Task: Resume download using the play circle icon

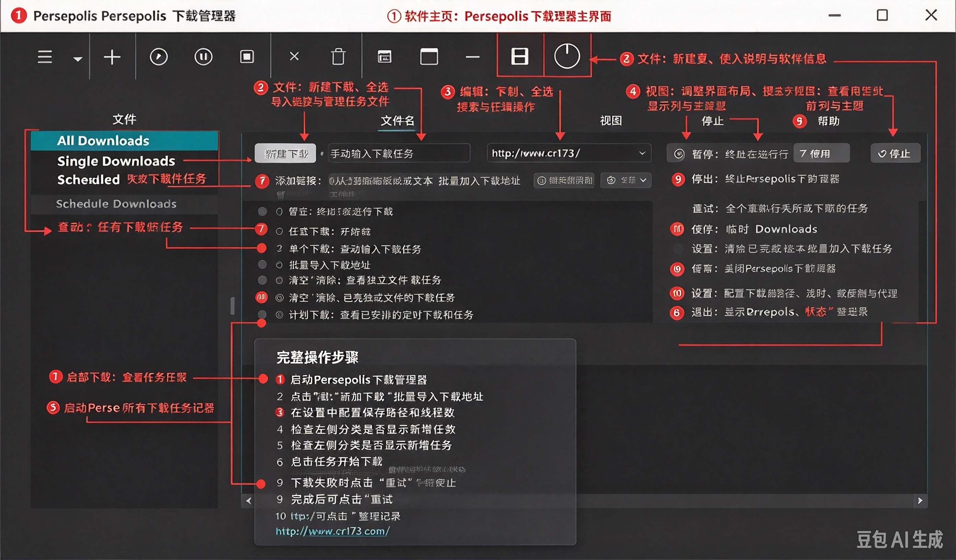Action: coord(159,57)
